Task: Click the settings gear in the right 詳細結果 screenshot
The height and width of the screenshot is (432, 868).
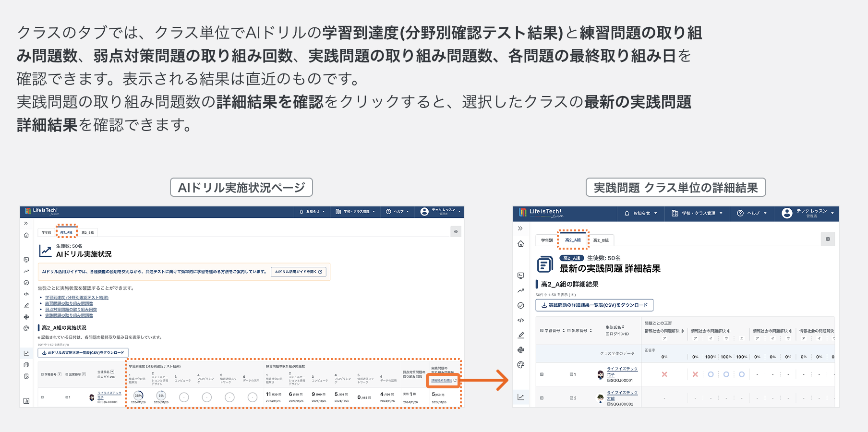Action: (828, 239)
